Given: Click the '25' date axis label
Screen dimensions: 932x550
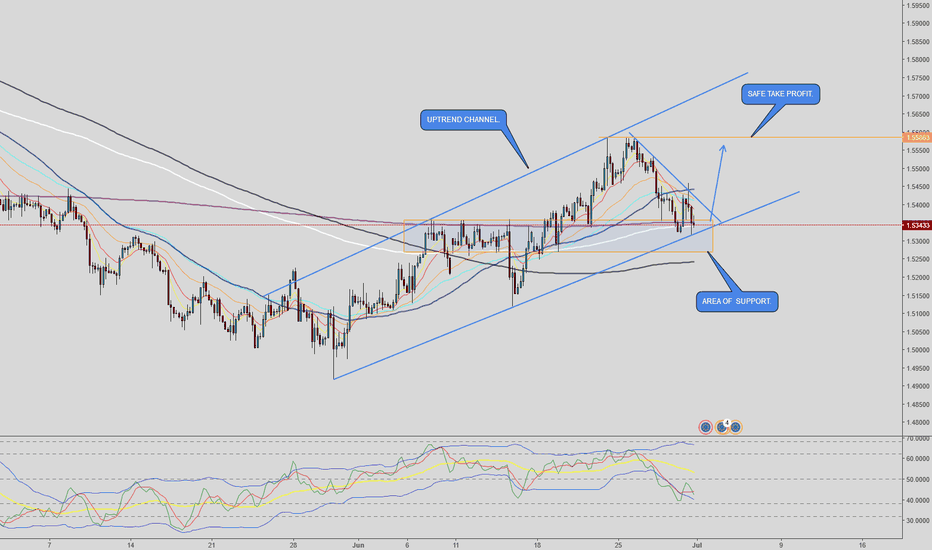Looking at the screenshot, I should click(619, 544).
